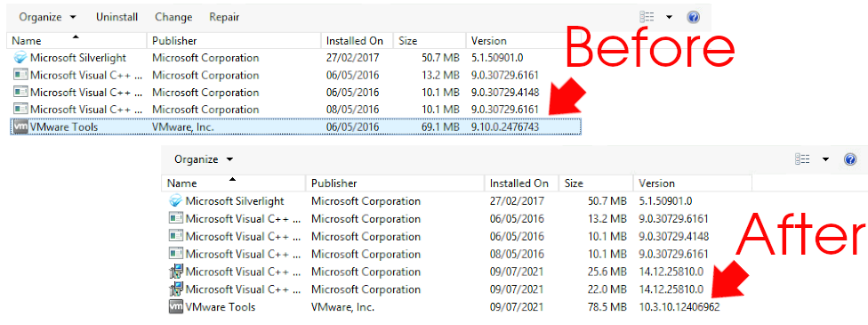Click version 9.0.30729.4148 in the After panel
Viewport: 868px width, 325px height.
point(674,236)
